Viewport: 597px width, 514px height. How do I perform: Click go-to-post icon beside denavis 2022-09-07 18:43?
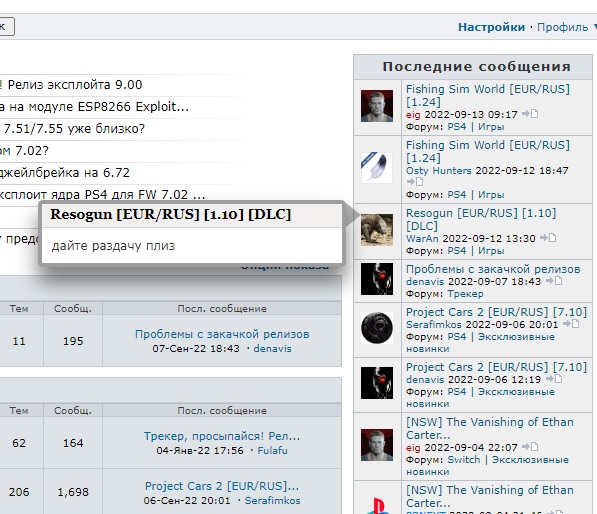(x=554, y=281)
